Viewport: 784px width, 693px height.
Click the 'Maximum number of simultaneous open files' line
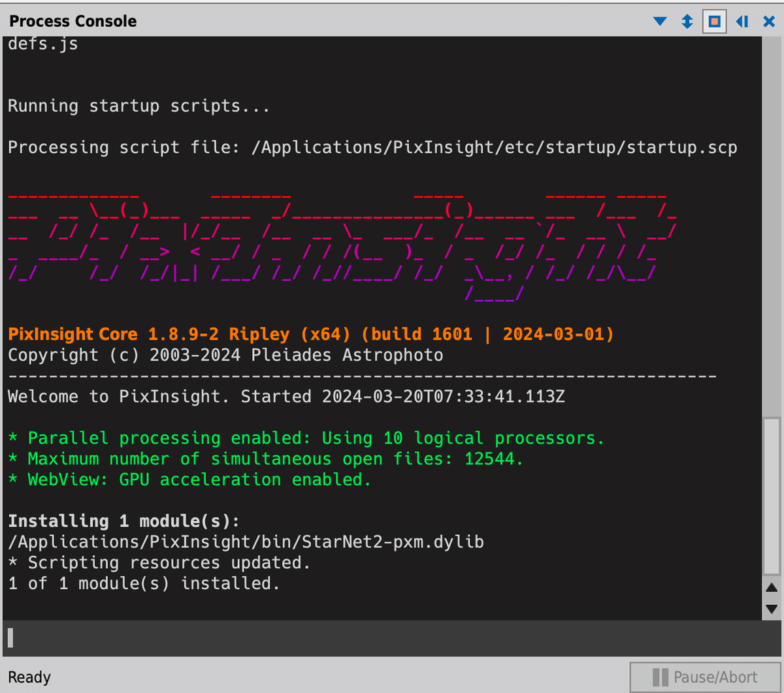coord(266,459)
